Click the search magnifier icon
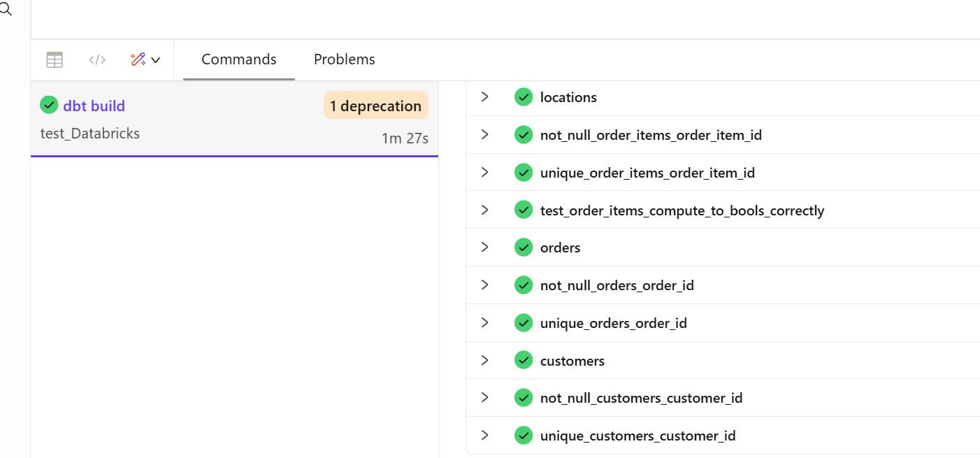This screenshot has height=458, width=980. tap(6, 9)
